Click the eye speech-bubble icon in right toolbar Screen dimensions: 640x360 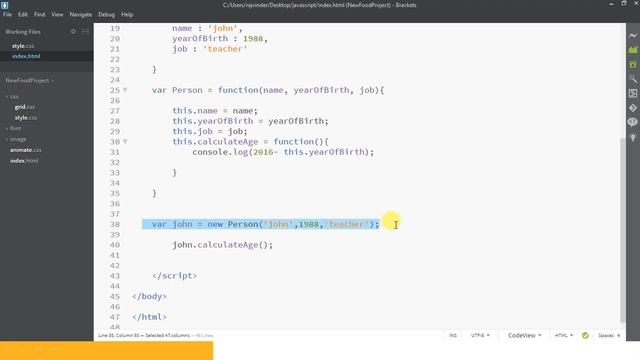[633, 122]
